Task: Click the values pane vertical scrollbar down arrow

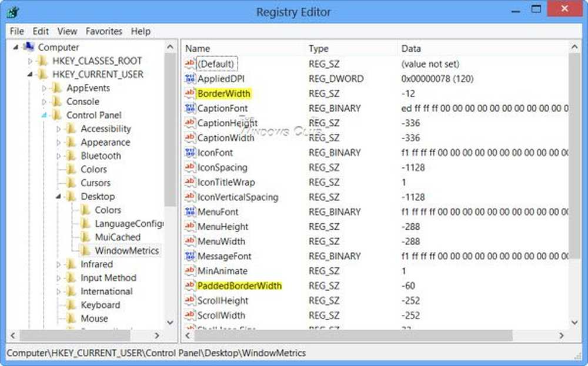Action: (x=574, y=323)
